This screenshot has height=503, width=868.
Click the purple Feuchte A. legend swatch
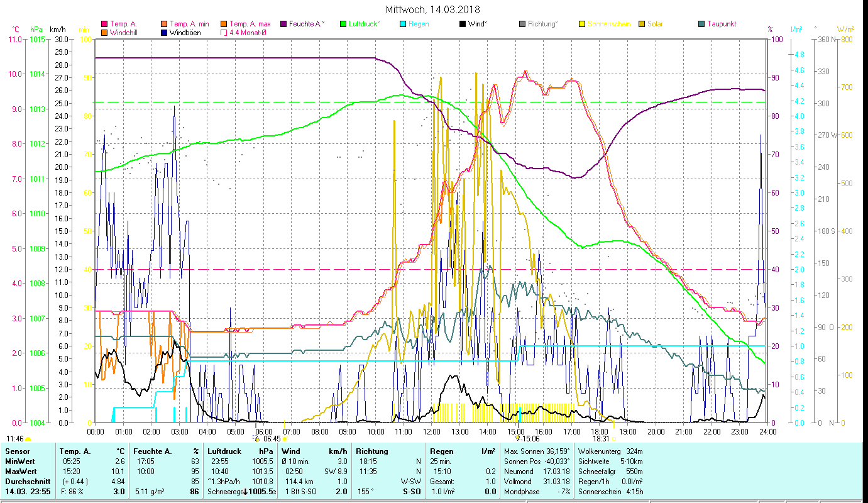point(283,24)
